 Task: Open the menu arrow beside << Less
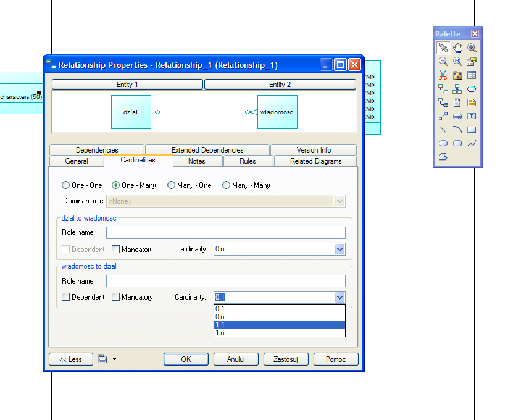pos(115,359)
